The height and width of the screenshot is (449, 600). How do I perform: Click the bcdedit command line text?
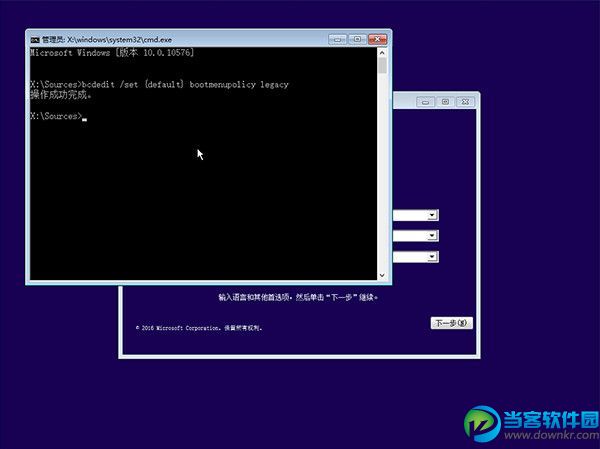159,85
